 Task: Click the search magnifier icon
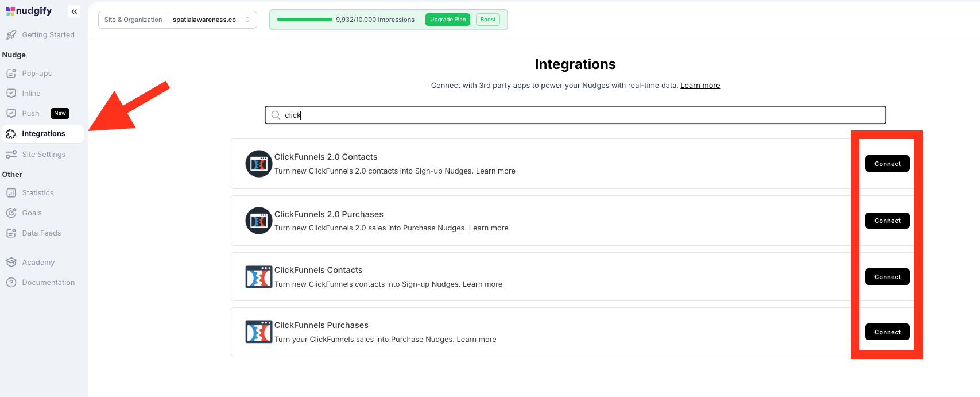point(276,115)
